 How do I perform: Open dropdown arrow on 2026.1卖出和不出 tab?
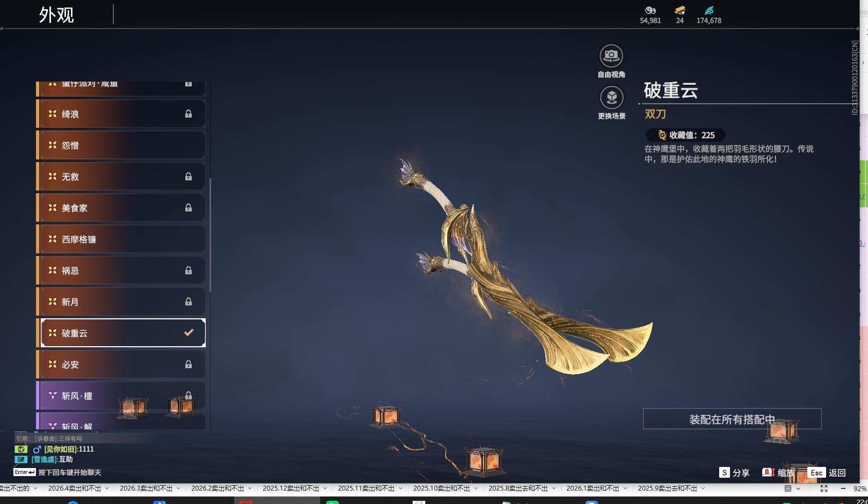625,488
